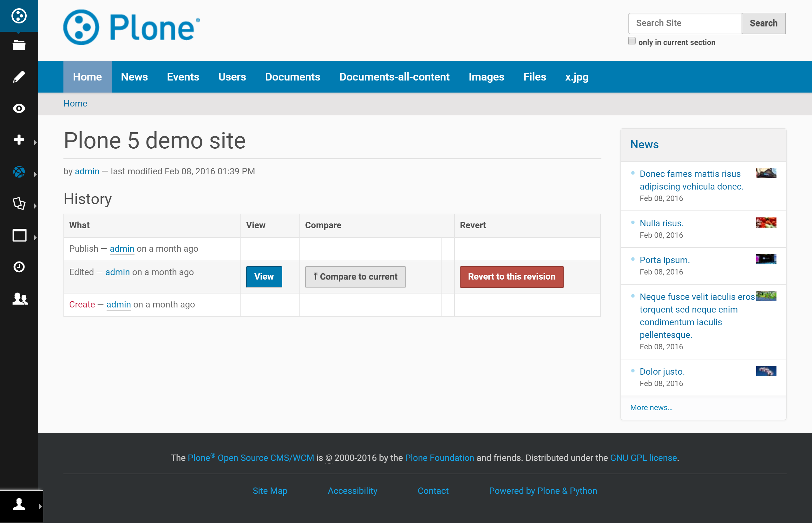Open the Actions icon in sidebar

coord(19,203)
